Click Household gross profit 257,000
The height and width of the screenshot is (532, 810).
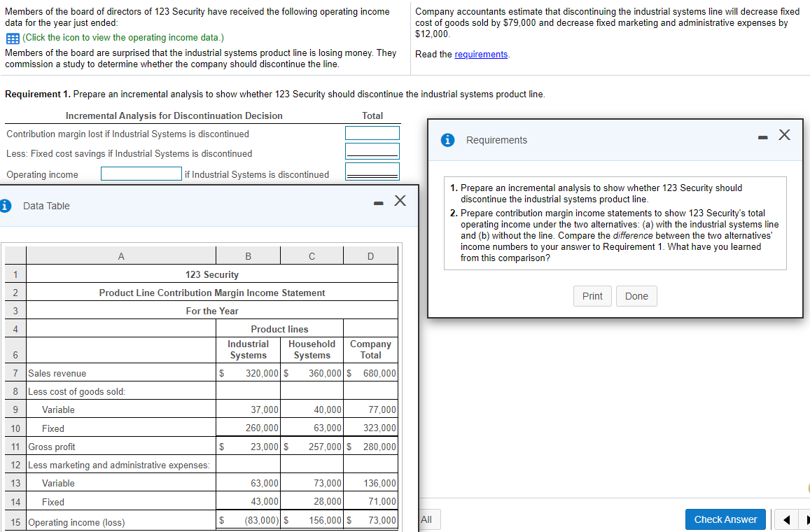tap(325, 447)
